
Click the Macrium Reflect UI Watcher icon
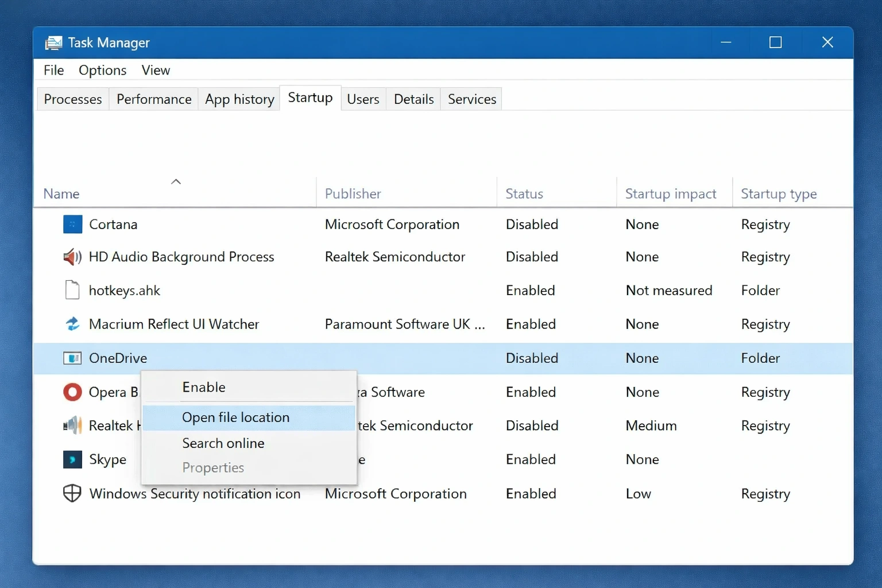72,324
